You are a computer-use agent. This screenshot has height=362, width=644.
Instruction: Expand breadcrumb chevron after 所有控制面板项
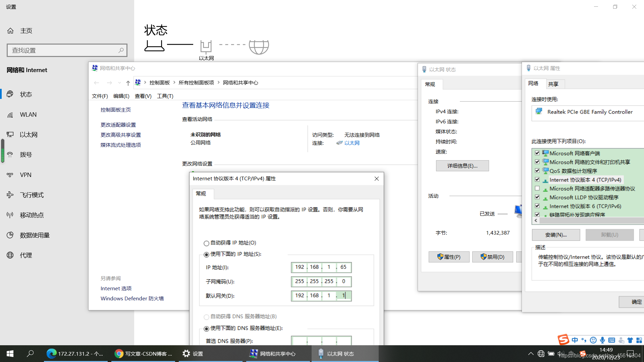coord(219,82)
